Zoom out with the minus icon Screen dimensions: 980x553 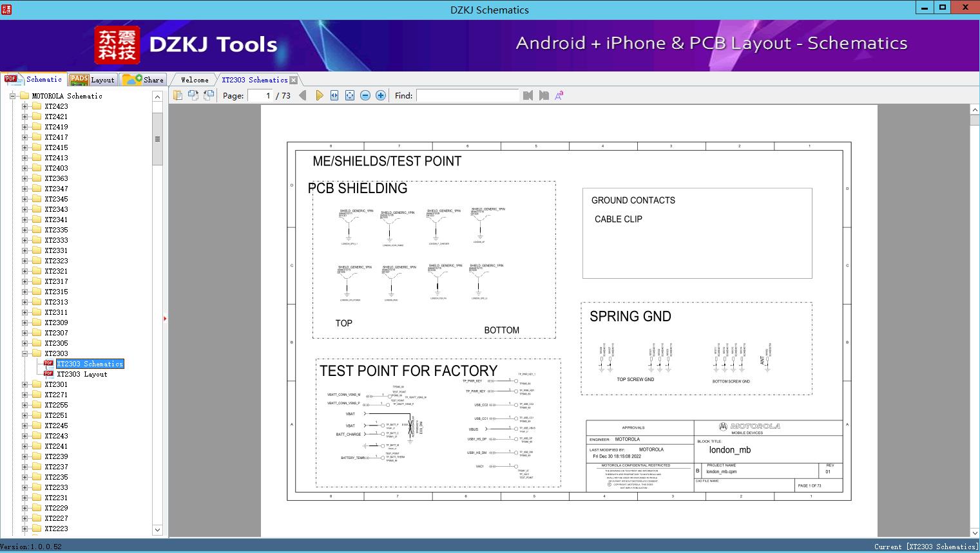point(365,95)
